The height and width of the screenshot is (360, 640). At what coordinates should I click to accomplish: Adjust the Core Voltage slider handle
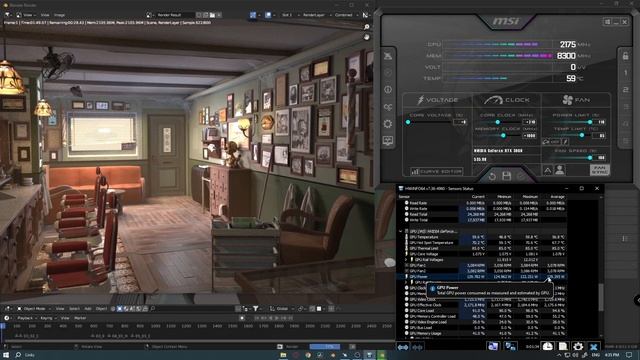(408, 122)
